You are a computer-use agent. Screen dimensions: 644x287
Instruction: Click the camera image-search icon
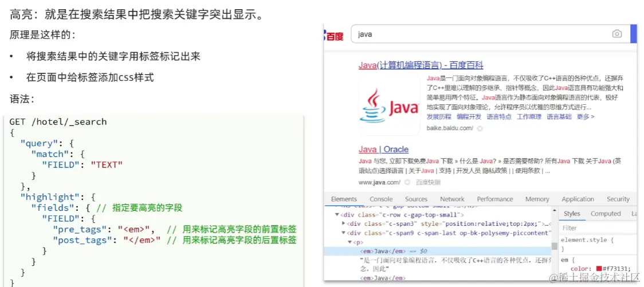pyautogui.click(x=617, y=34)
